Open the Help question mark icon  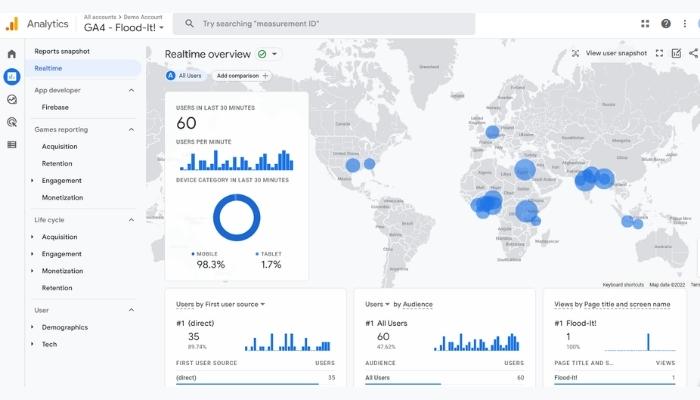click(666, 24)
